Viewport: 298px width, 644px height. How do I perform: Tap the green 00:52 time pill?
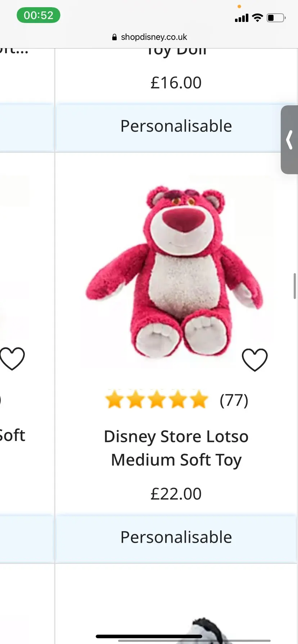(x=39, y=15)
